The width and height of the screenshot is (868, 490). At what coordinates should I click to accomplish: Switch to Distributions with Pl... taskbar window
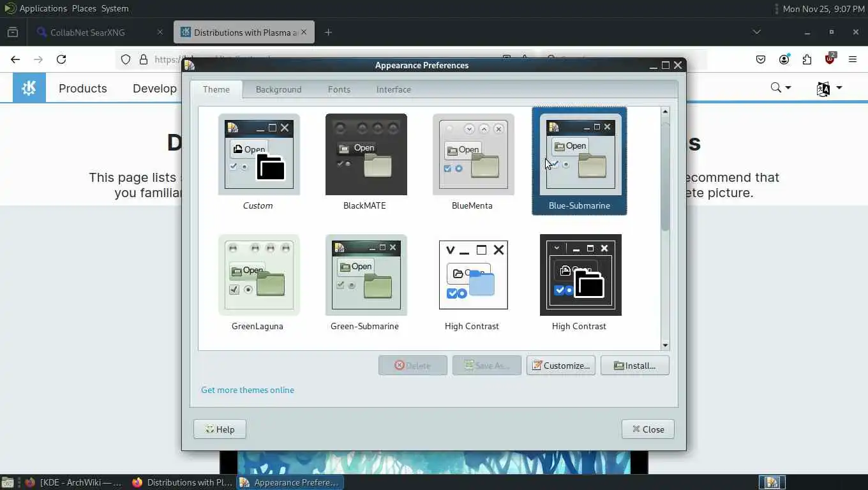[183, 482]
